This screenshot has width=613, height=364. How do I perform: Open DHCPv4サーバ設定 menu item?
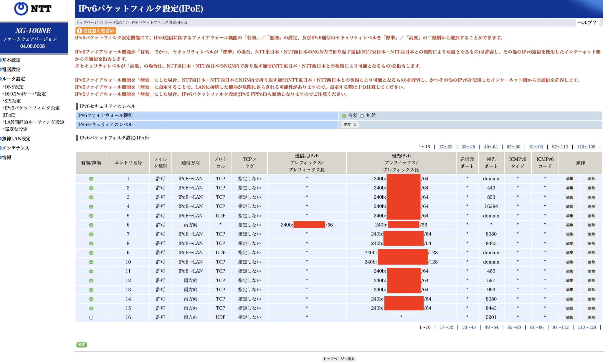tap(25, 94)
